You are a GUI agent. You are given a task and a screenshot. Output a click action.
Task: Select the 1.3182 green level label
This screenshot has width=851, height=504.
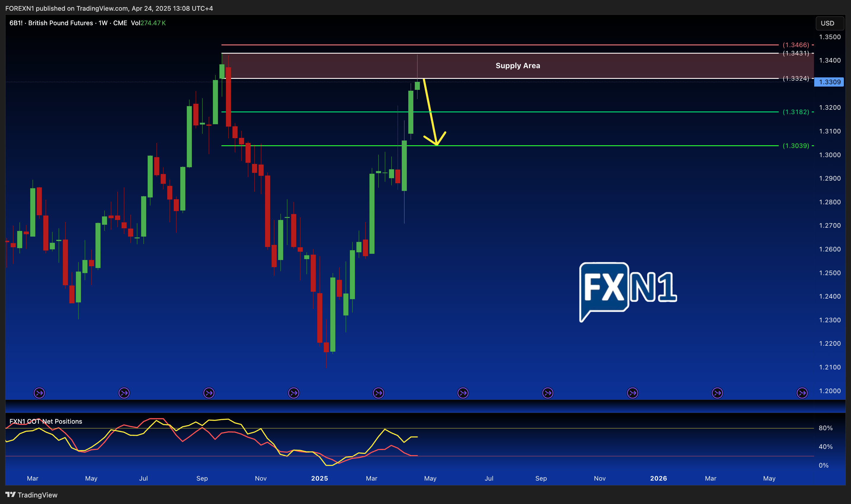point(796,112)
